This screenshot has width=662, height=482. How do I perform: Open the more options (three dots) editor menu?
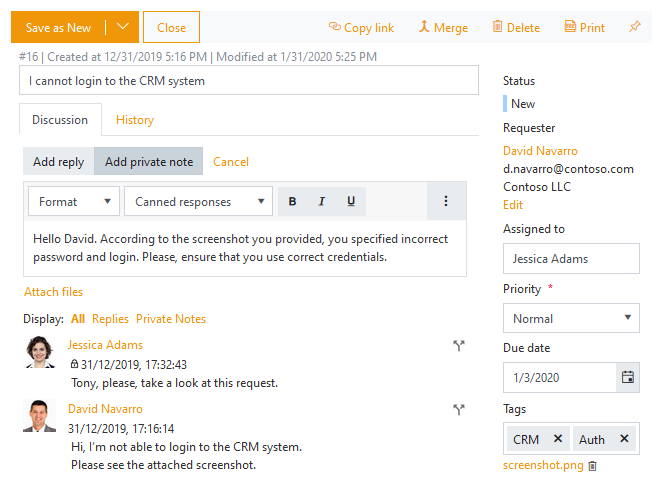[446, 201]
